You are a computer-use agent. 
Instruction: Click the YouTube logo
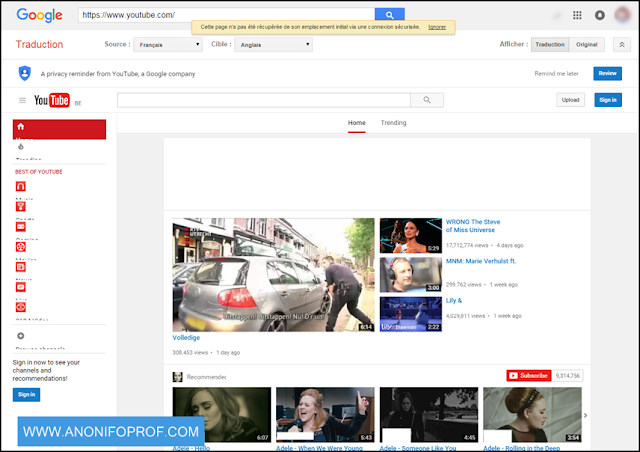[x=52, y=100]
